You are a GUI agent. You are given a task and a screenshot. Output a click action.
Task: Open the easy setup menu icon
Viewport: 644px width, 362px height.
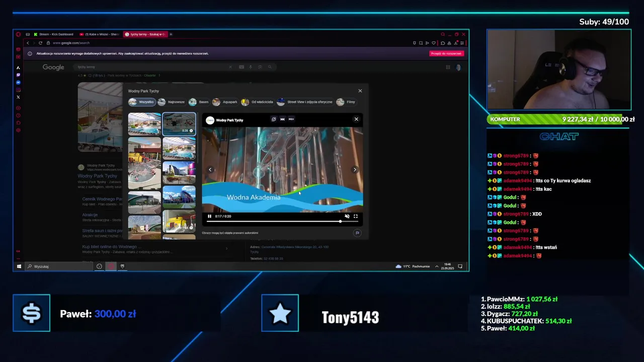[462, 43]
